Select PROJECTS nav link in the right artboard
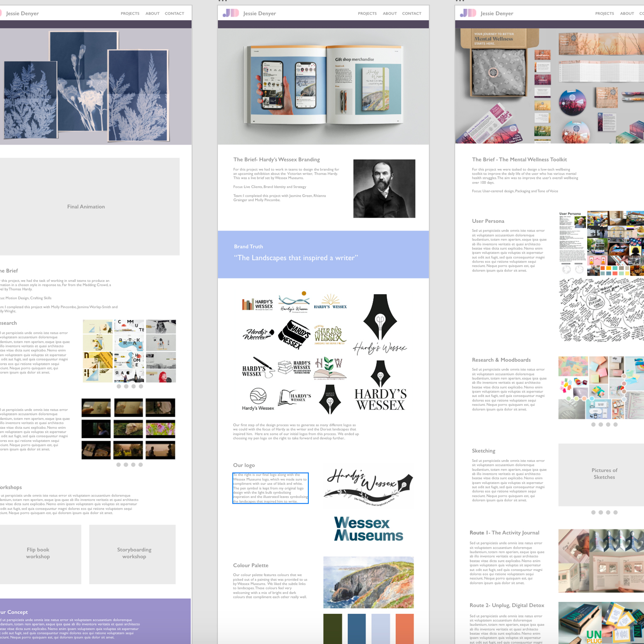This screenshot has width=644, height=644. click(x=605, y=14)
